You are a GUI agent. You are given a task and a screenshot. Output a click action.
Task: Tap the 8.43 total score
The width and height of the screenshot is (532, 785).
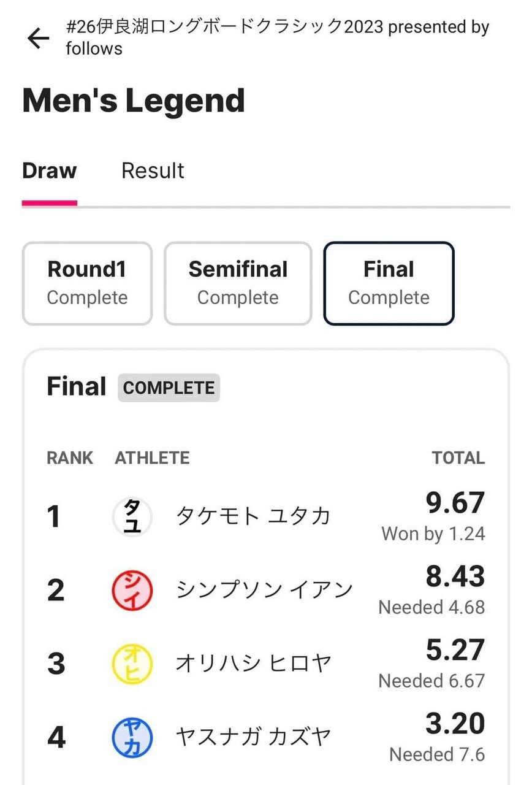(x=455, y=577)
